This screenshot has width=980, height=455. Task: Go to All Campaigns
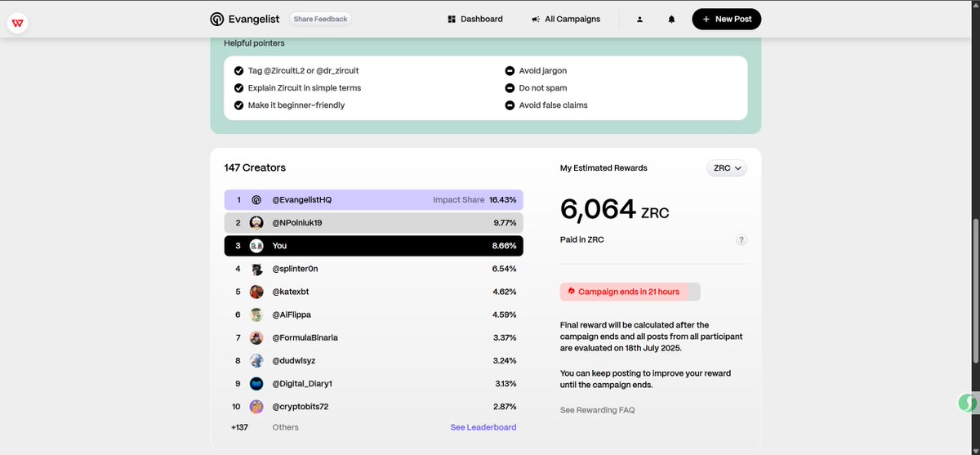pyautogui.click(x=565, y=19)
